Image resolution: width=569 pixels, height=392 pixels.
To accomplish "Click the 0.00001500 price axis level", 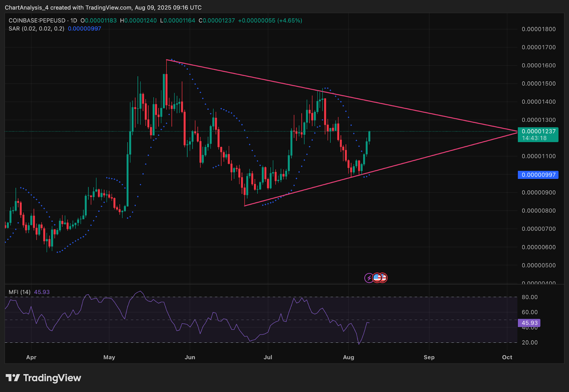I will click(x=538, y=84).
